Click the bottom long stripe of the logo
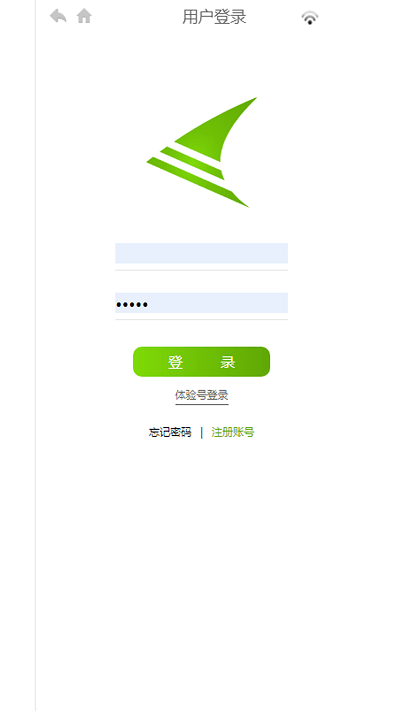400x711 pixels. point(197,182)
